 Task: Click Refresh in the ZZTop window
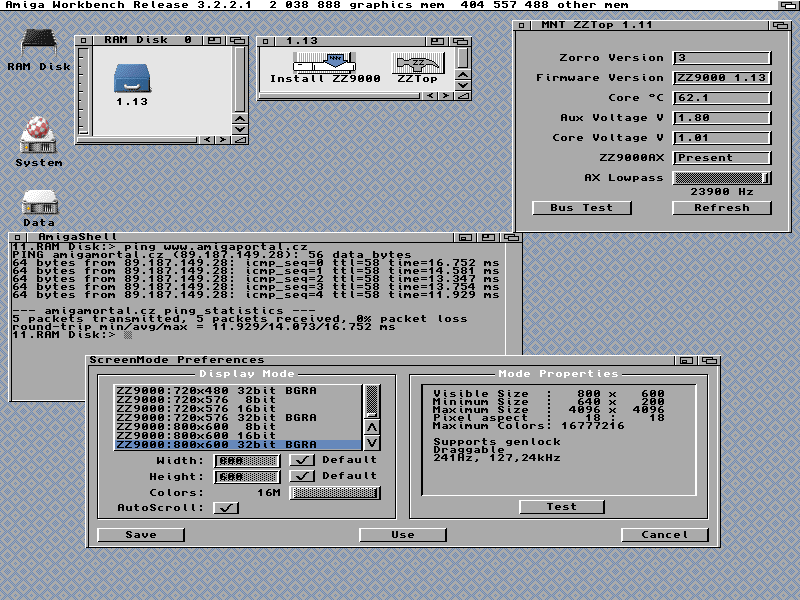coord(721,208)
